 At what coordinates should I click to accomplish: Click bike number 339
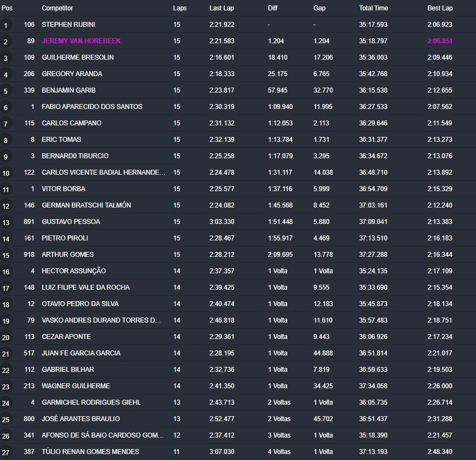29,90
